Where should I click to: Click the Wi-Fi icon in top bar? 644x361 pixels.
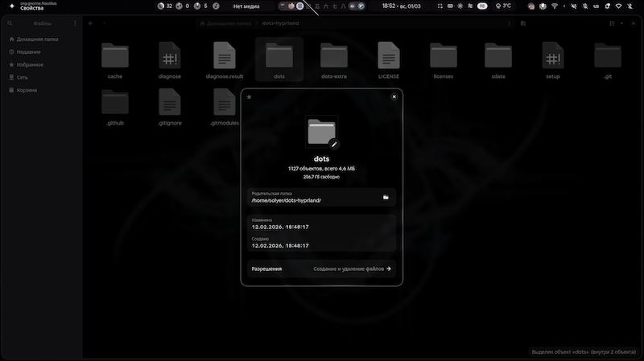555,6
